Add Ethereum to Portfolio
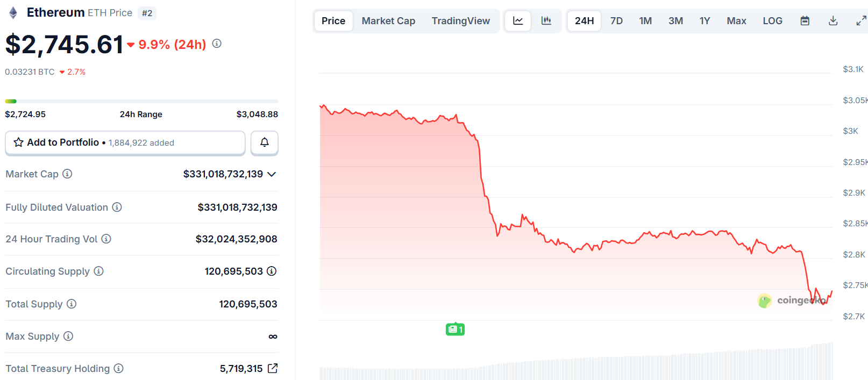 pos(125,142)
